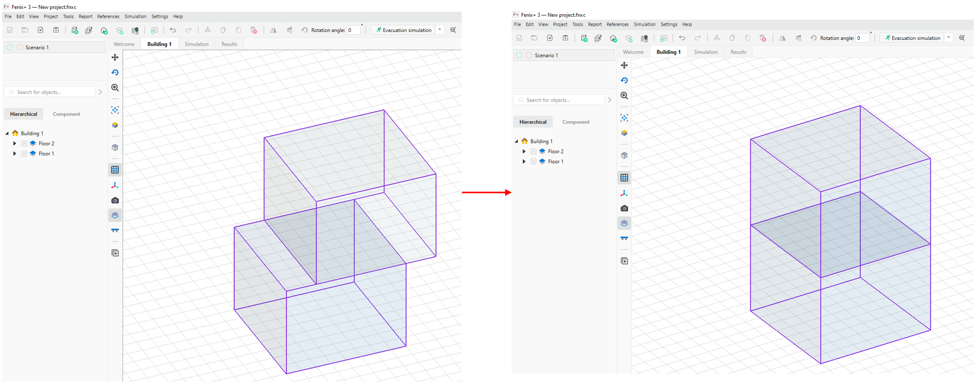This screenshot has height=387, width=980.
Task: Toggle Floor 1 checkbox in right window tree
Action: [534, 162]
